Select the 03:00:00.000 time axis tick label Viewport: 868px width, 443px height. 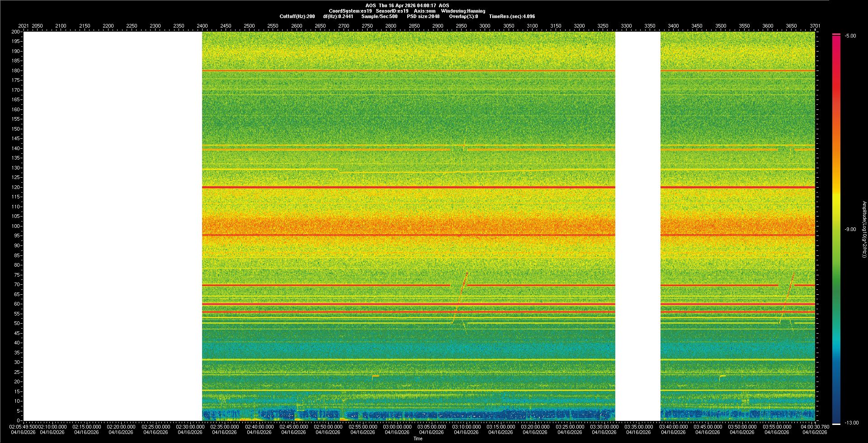(397, 426)
